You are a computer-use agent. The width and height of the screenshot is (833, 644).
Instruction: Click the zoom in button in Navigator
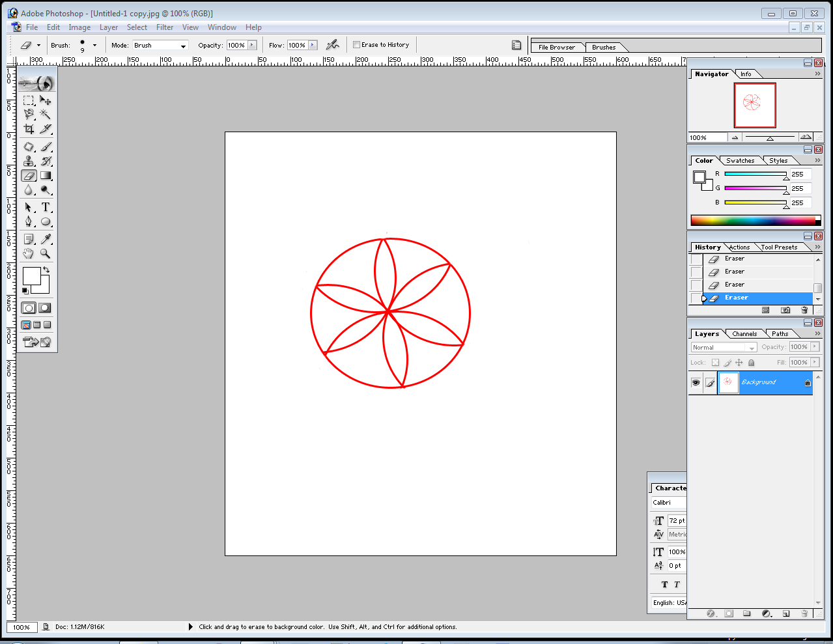click(x=806, y=137)
